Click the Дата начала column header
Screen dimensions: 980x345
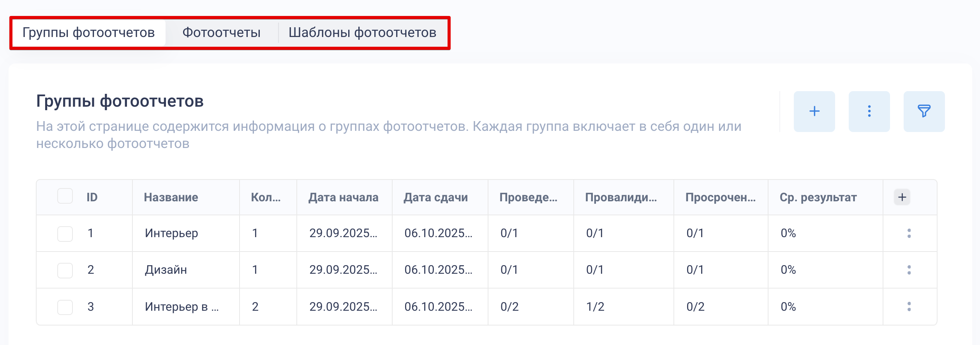[343, 197]
